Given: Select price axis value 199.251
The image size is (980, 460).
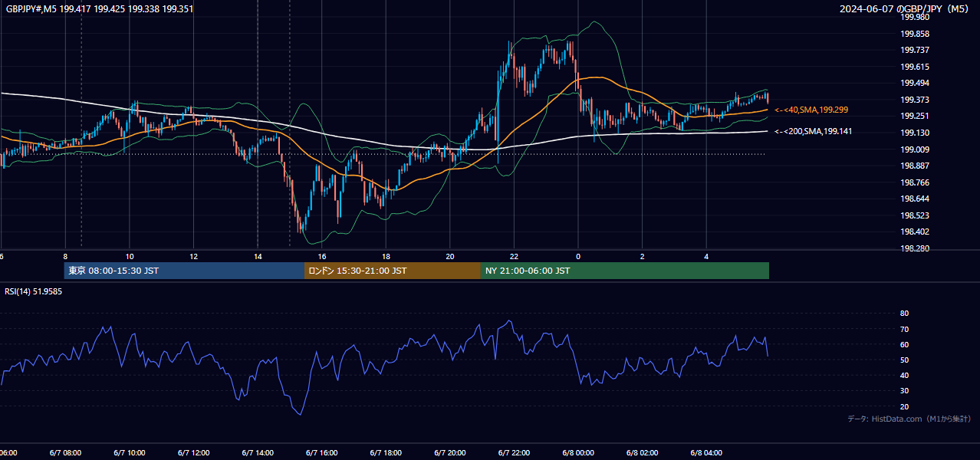Looking at the screenshot, I should click(915, 117).
